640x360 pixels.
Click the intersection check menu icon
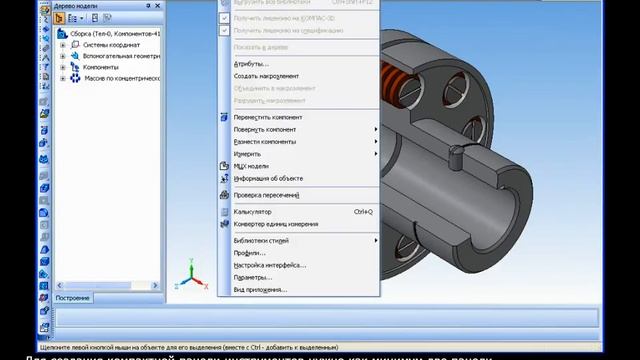[x=224, y=195]
